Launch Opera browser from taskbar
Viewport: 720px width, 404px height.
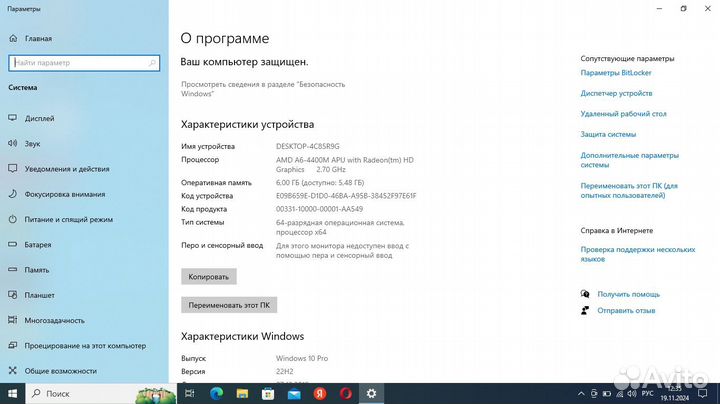[x=346, y=393]
